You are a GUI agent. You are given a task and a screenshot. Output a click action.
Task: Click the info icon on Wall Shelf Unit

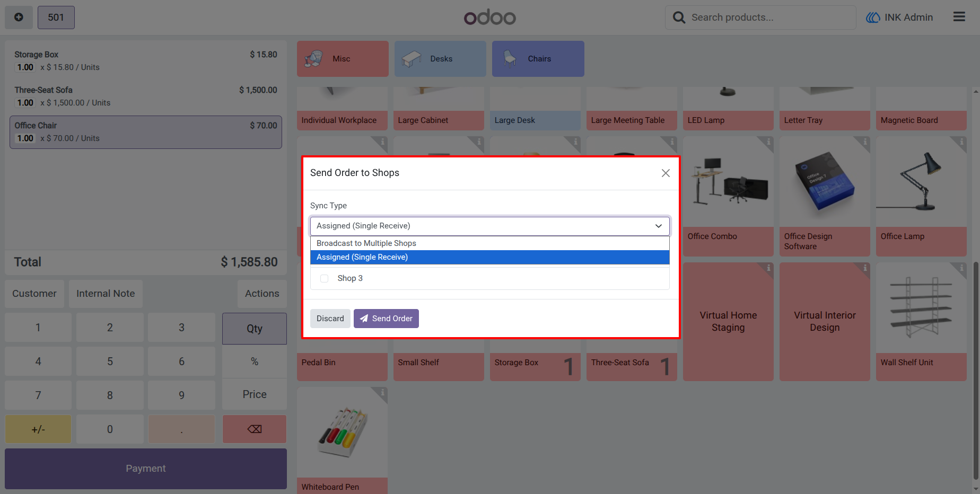coord(961,268)
